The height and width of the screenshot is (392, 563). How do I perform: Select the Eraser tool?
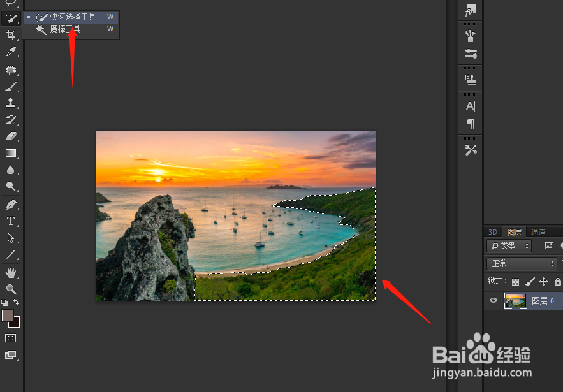click(11, 136)
